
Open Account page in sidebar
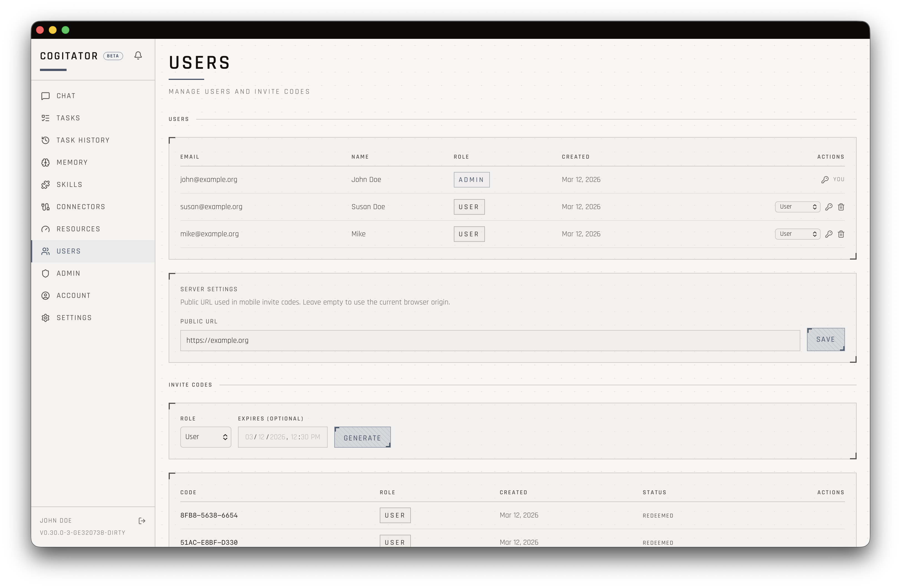(93, 296)
